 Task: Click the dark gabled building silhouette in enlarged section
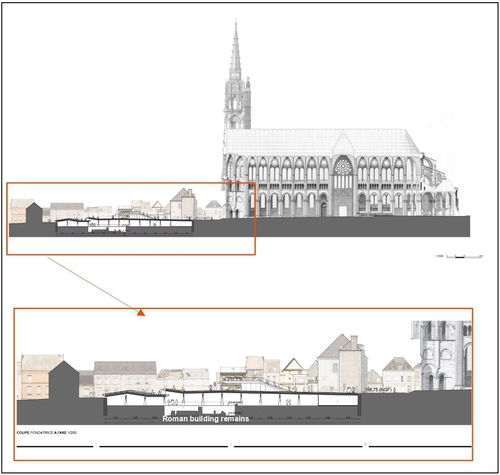coord(64,380)
